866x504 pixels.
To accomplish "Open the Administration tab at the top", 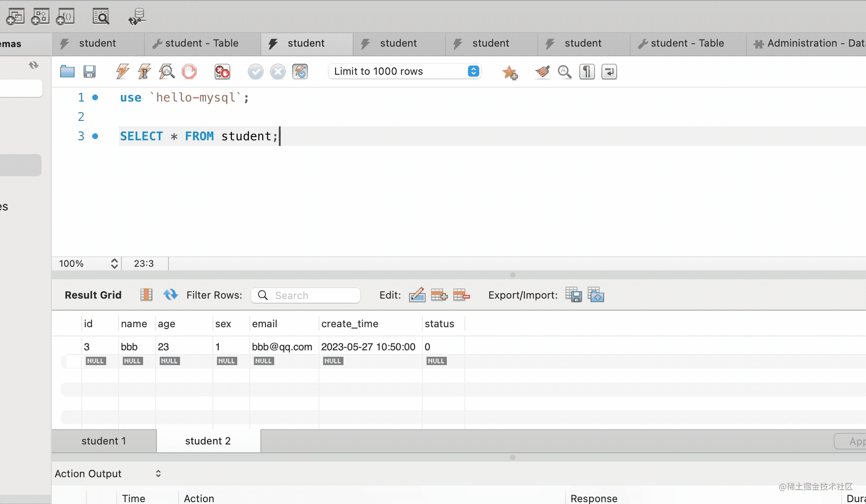I will (x=809, y=43).
